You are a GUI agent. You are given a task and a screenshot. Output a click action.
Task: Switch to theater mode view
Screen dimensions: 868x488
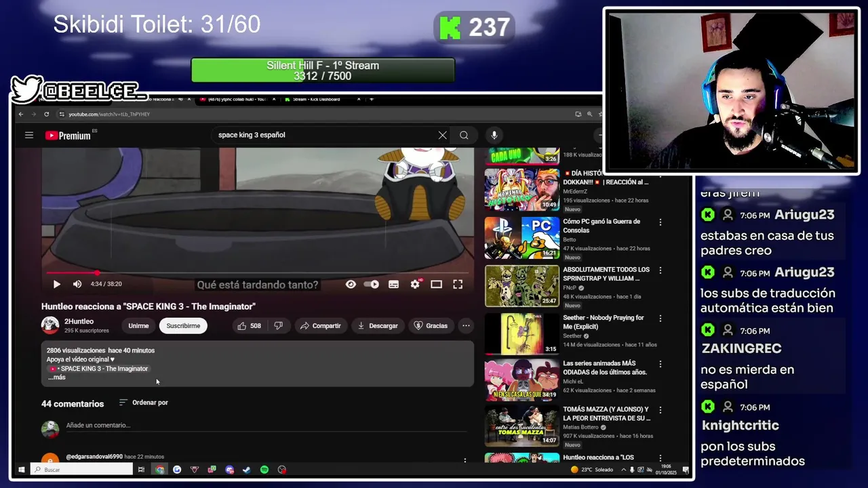[437, 285]
